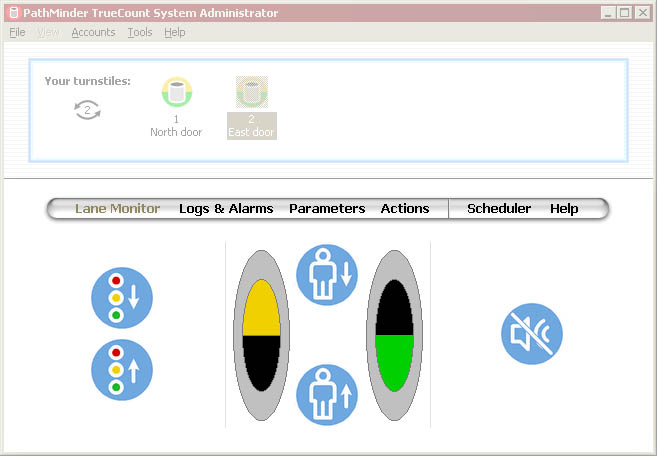Click the North door turnstile icon

pos(176,93)
